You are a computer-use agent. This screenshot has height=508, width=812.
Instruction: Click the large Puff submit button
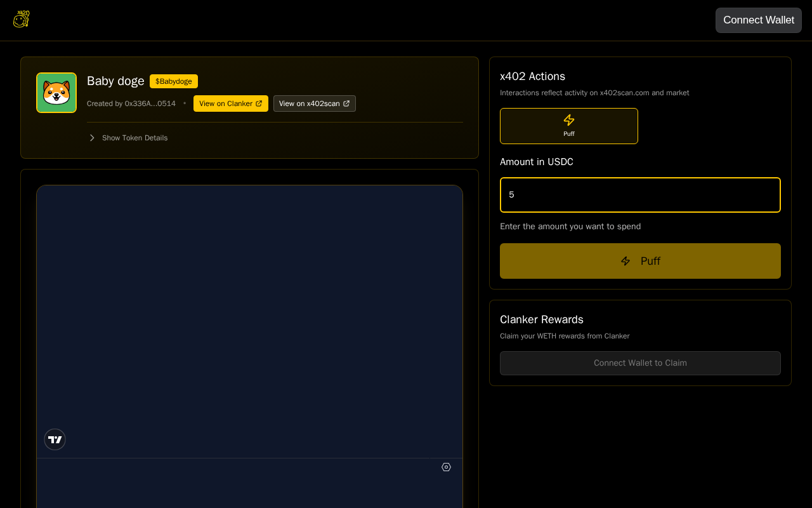point(640,261)
